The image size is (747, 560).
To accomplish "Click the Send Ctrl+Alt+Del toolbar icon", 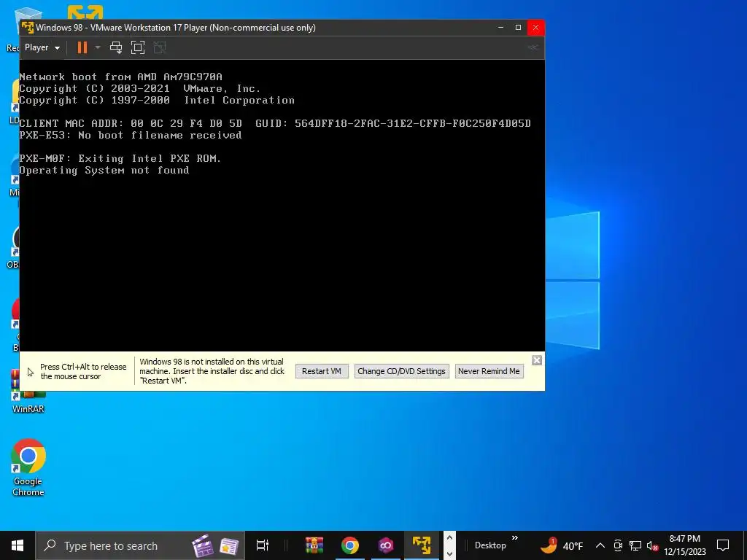I will pyautogui.click(x=116, y=47).
